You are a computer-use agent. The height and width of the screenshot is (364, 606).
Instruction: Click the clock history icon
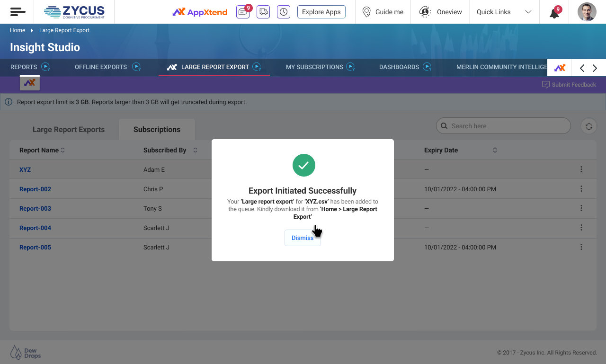[x=284, y=12]
